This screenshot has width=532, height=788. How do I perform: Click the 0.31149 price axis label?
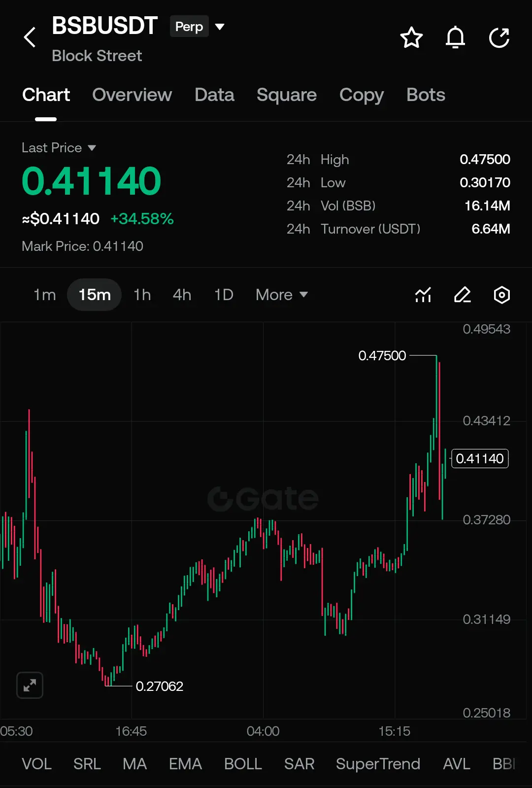point(486,619)
